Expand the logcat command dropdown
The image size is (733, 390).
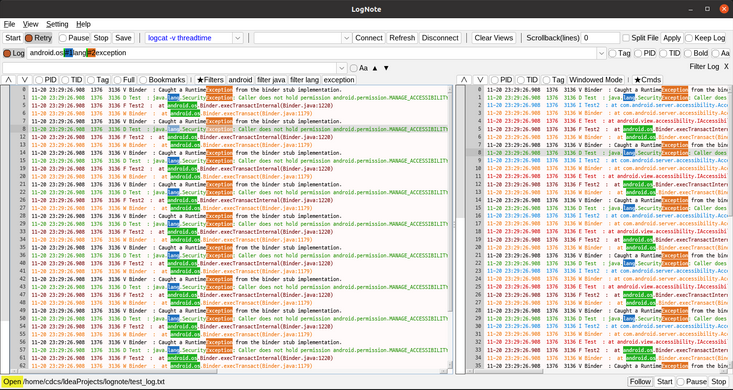[x=237, y=38]
